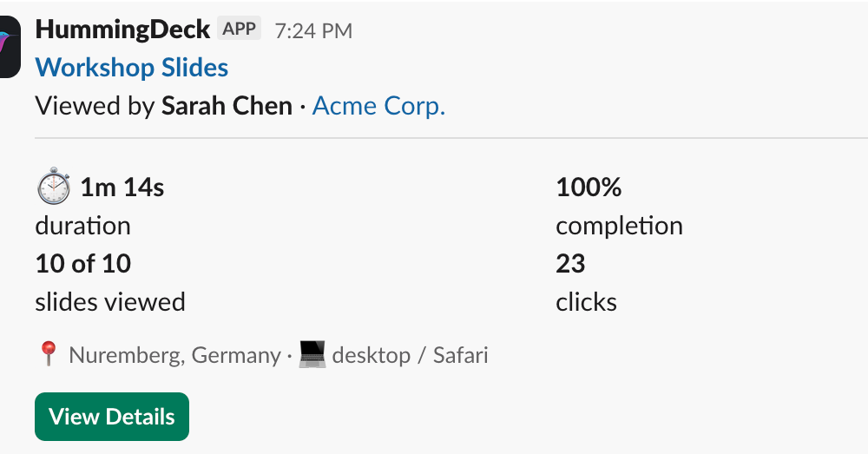Click the desktop / Safari device text

(410, 355)
